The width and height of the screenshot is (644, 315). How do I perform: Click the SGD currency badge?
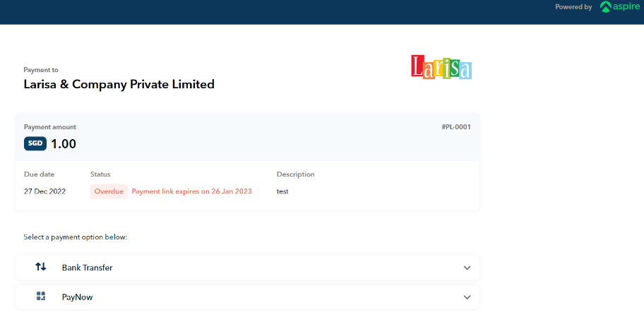coord(35,144)
